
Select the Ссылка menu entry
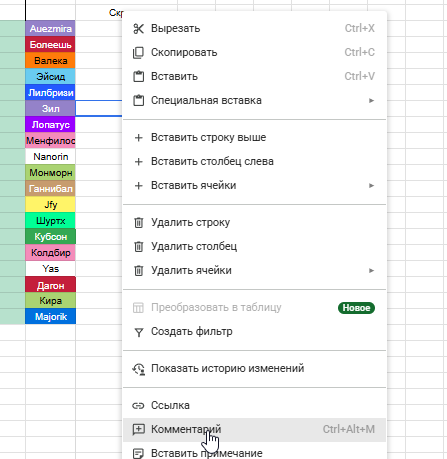point(254,405)
